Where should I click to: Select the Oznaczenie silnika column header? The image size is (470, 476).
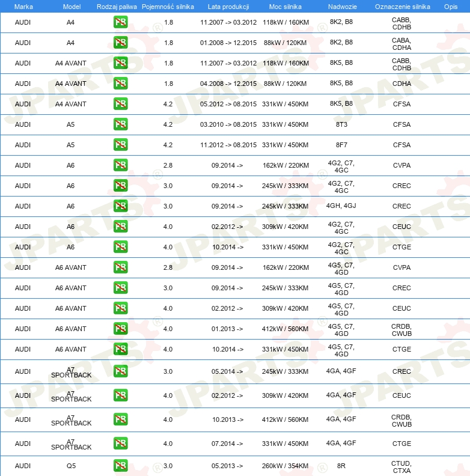coord(402,7)
